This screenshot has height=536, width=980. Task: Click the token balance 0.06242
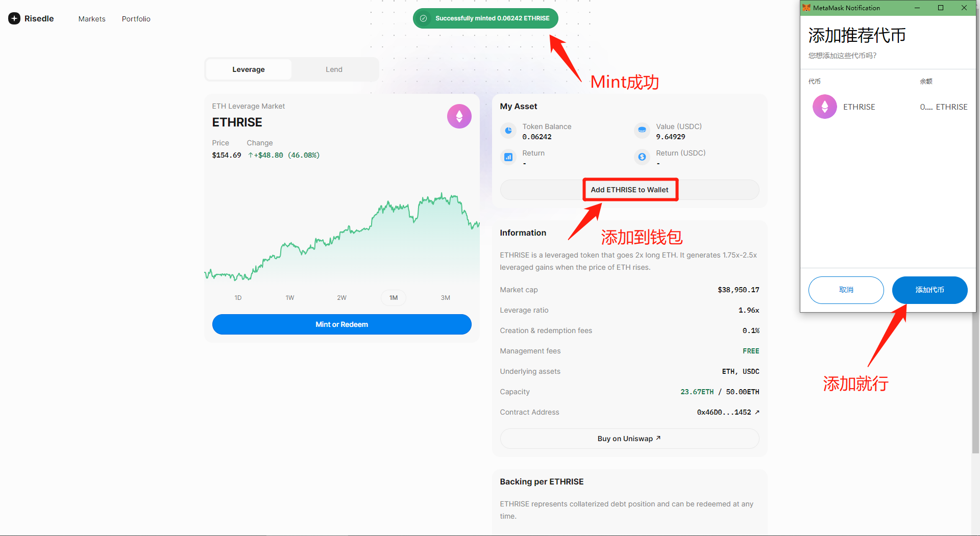point(537,137)
